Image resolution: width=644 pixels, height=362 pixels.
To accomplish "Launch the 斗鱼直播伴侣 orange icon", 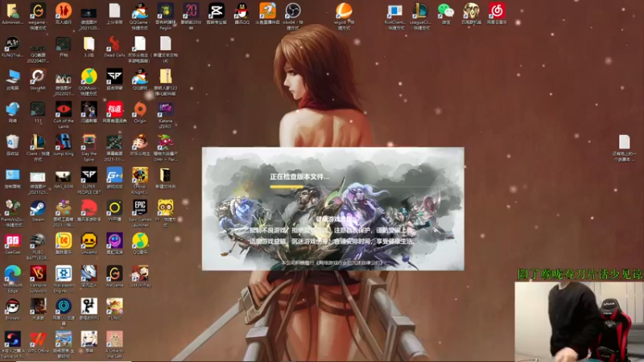I will coord(267,11).
